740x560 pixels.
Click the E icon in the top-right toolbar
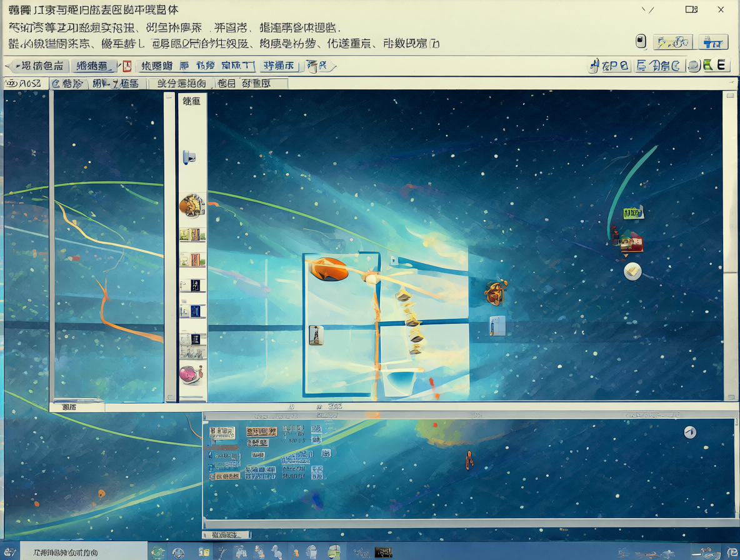721,64
